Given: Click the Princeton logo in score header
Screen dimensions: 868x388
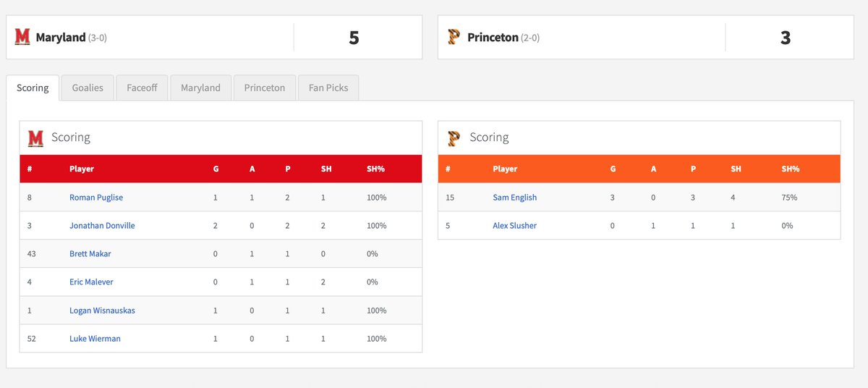Looking at the screenshot, I should point(454,37).
